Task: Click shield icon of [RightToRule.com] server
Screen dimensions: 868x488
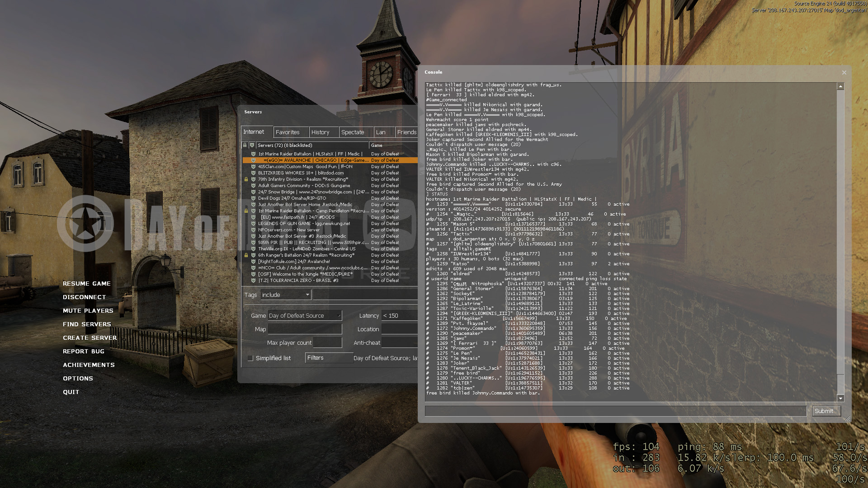Action: [253, 262]
